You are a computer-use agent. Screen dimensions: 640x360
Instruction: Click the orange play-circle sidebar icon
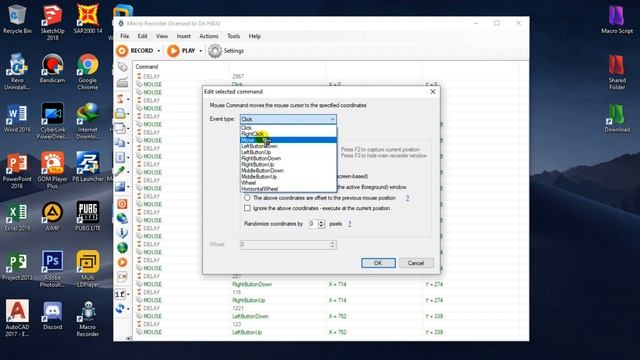tap(122, 262)
